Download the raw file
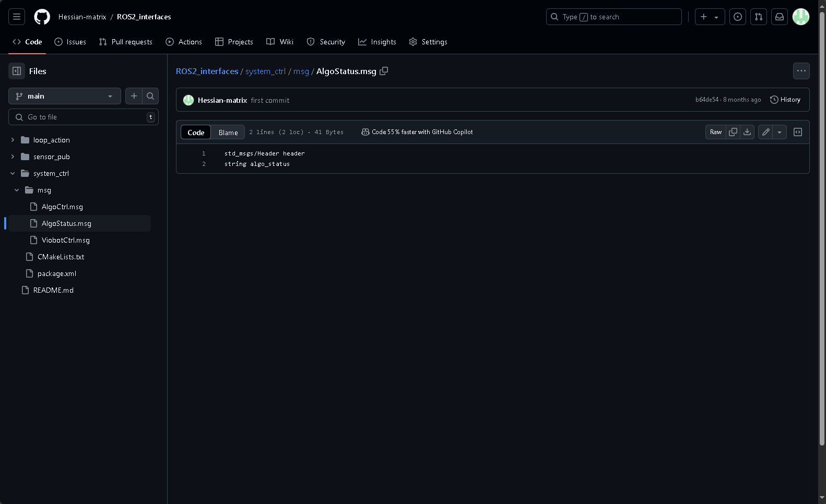The height and width of the screenshot is (504, 826). pos(747,132)
